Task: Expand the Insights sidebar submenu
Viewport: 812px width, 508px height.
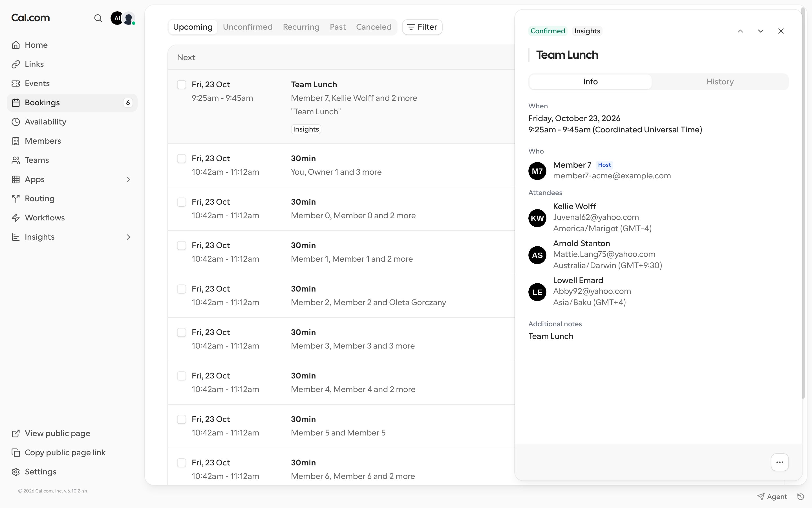Action: [x=128, y=237]
